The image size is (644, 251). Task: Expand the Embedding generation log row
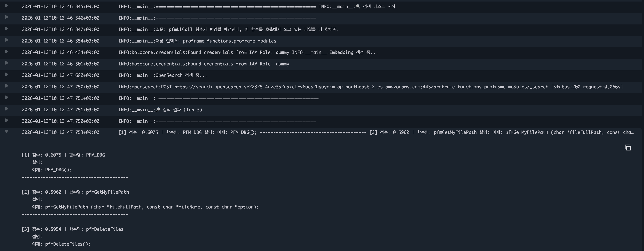point(7,52)
